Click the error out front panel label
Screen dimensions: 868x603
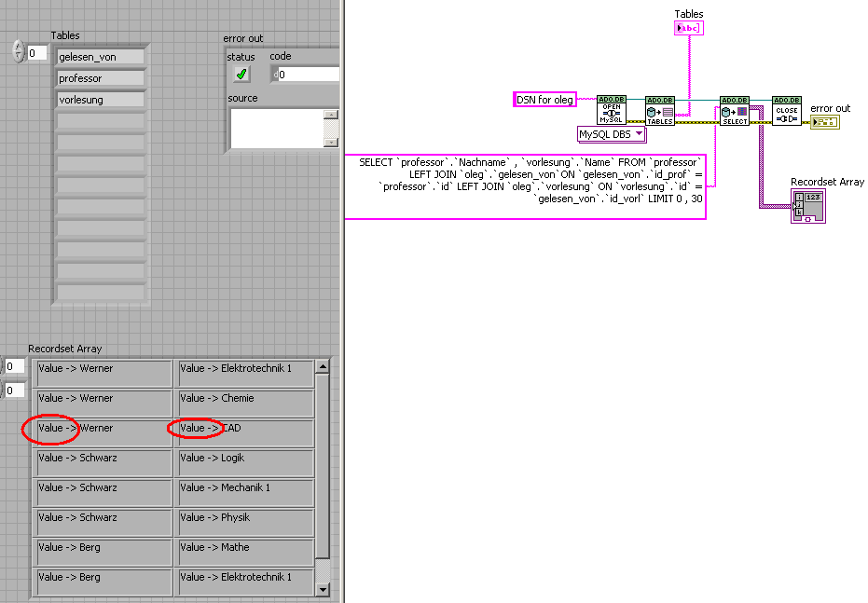(243, 38)
